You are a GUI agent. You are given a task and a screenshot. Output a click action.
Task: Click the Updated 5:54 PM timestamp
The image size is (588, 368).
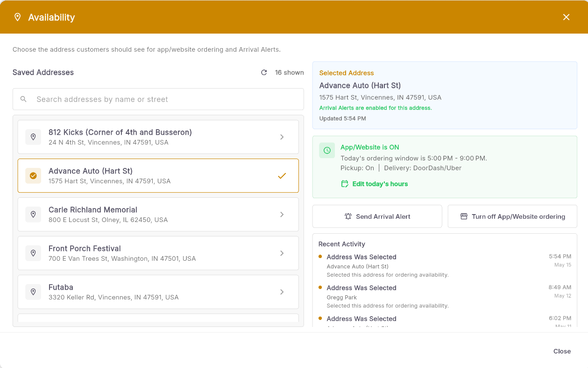(342, 118)
